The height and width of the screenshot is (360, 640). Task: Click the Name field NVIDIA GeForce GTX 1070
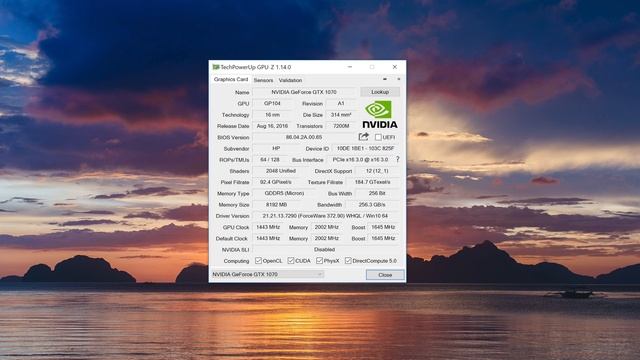pos(304,92)
